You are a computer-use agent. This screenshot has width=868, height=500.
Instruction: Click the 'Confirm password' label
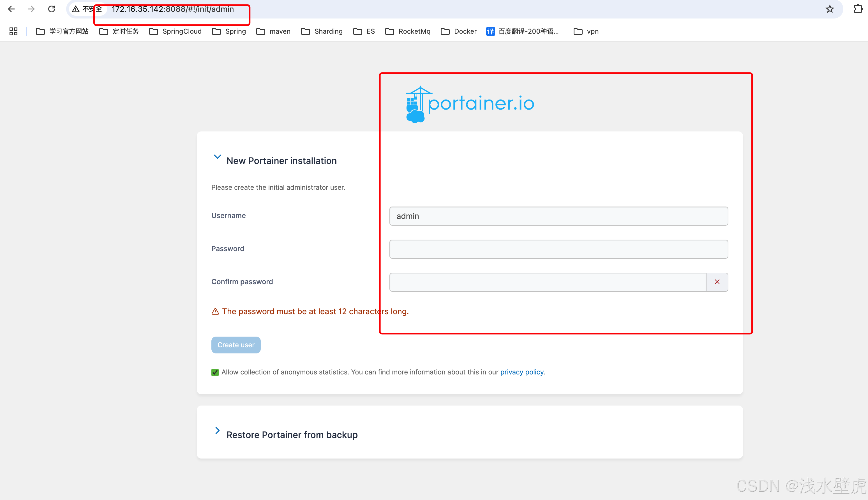(242, 282)
